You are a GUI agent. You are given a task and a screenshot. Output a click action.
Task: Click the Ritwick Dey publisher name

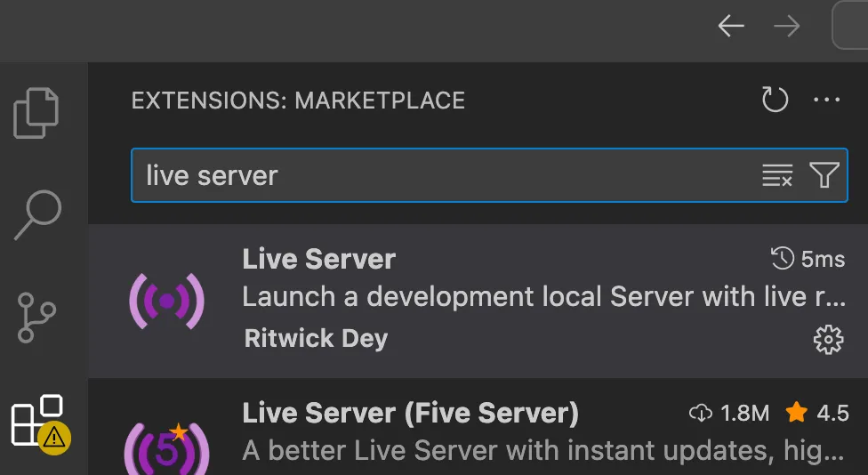(316, 338)
